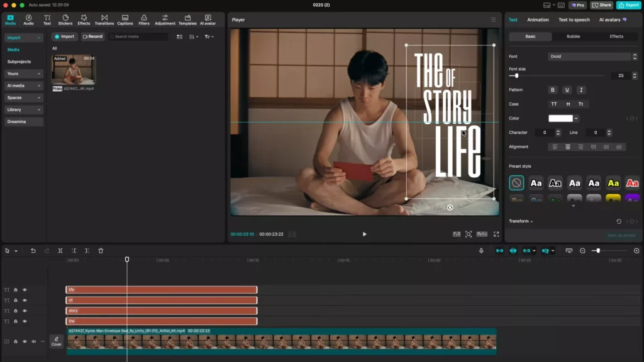This screenshot has width=644, height=362.
Task: Undo the last edit
Action: coord(33,250)
